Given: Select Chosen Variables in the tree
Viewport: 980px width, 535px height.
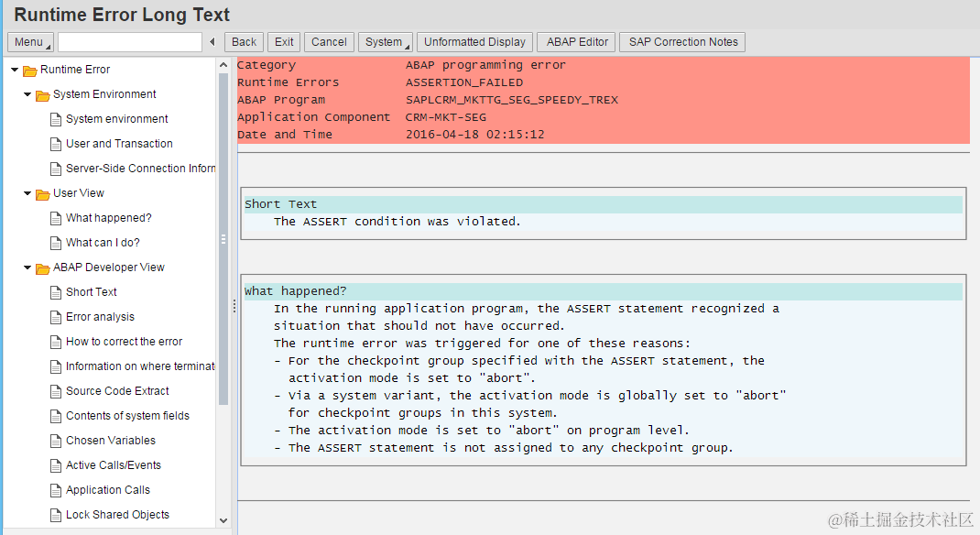Looking at the screenshot, I should [111, 440].
